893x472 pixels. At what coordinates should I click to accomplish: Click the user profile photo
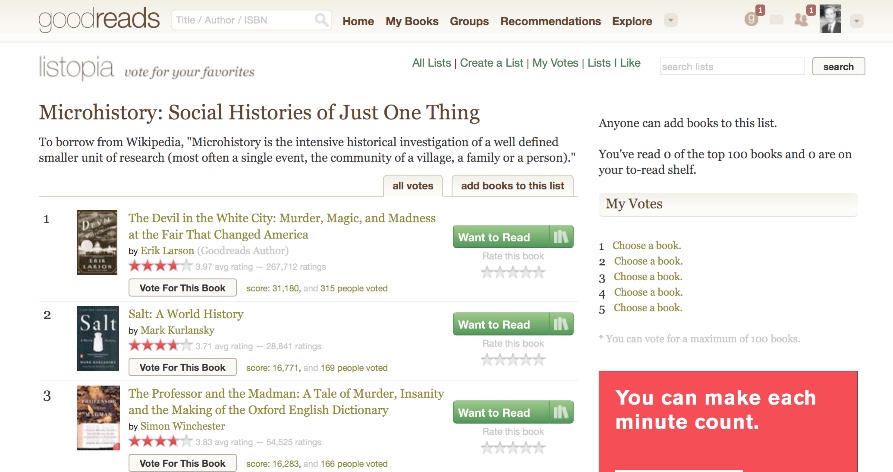click(x=830, y=19)
